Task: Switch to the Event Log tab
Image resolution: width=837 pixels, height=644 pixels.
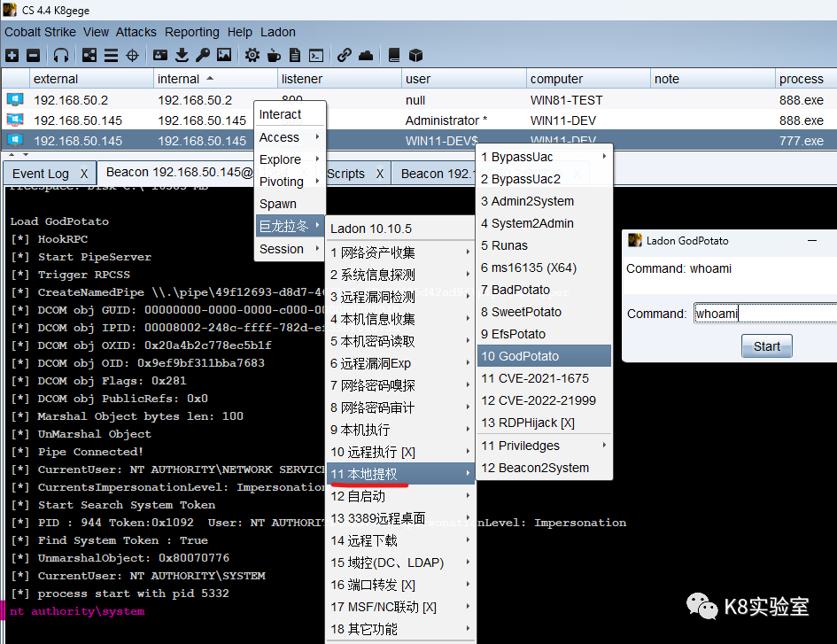Action: coord(41,174)
